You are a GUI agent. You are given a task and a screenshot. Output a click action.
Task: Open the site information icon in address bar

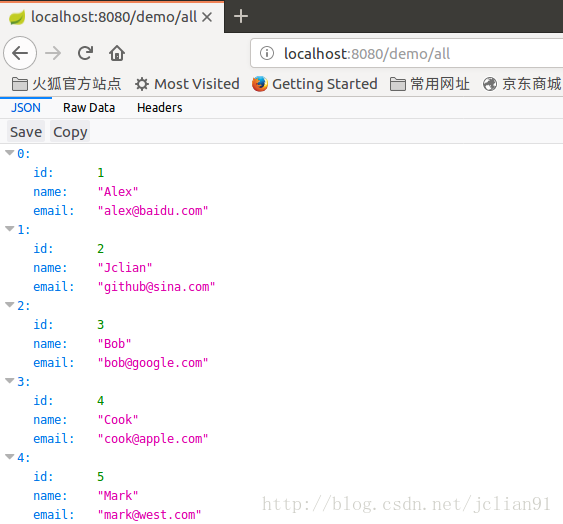coord(267,53)
